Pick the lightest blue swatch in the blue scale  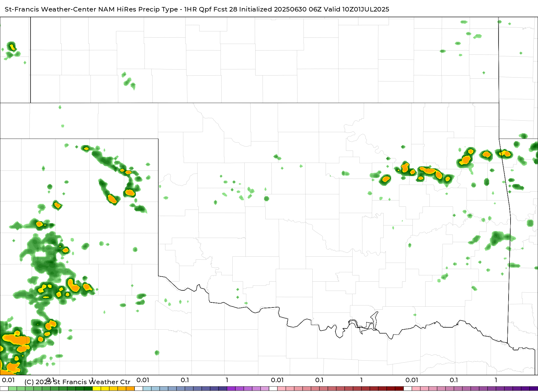point(147,389)
